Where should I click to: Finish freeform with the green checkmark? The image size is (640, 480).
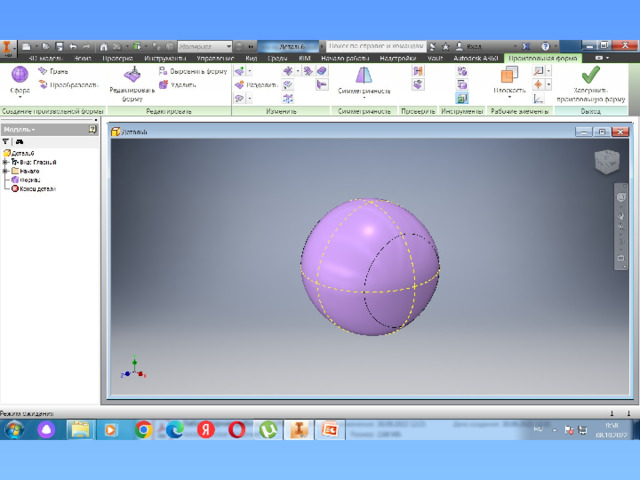592,76
